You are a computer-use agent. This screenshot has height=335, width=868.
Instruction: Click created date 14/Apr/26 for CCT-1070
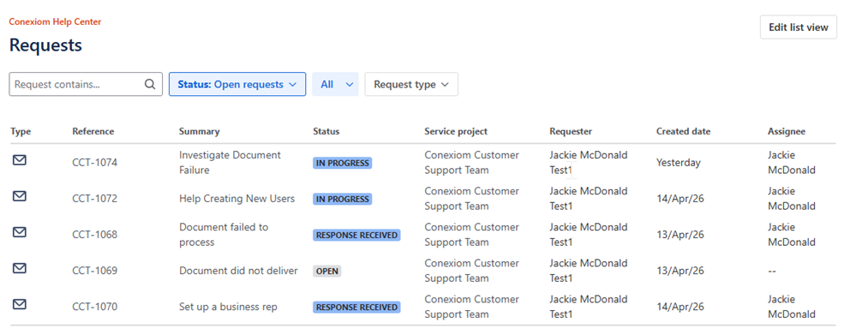pyautogui.click(x=679, y=307)
